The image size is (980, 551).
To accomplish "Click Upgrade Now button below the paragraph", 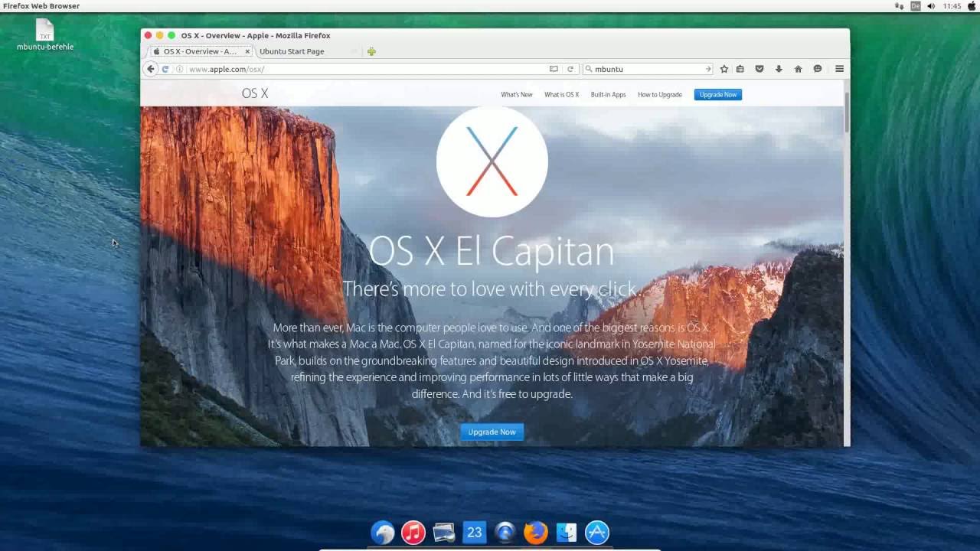I will [492, 432].
